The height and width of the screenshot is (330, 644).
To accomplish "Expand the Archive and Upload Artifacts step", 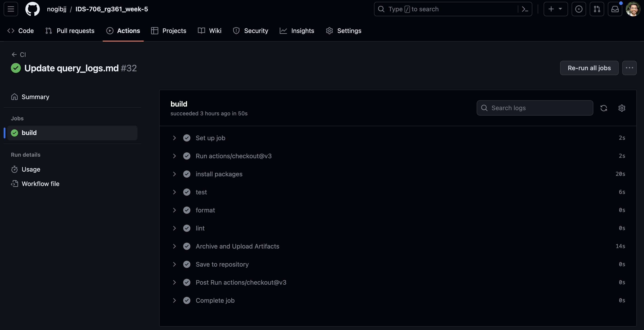I will coord(174,246).
